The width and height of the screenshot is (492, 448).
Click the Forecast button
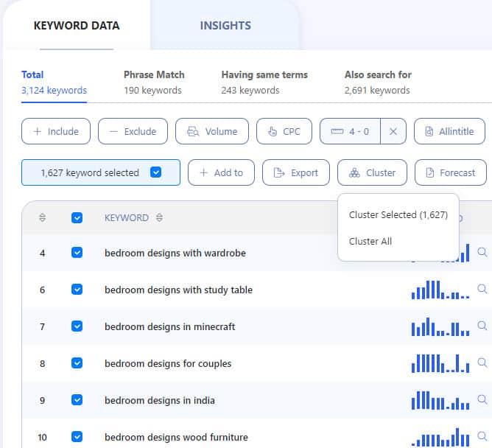pyautogui.click(x=451, y=172)
